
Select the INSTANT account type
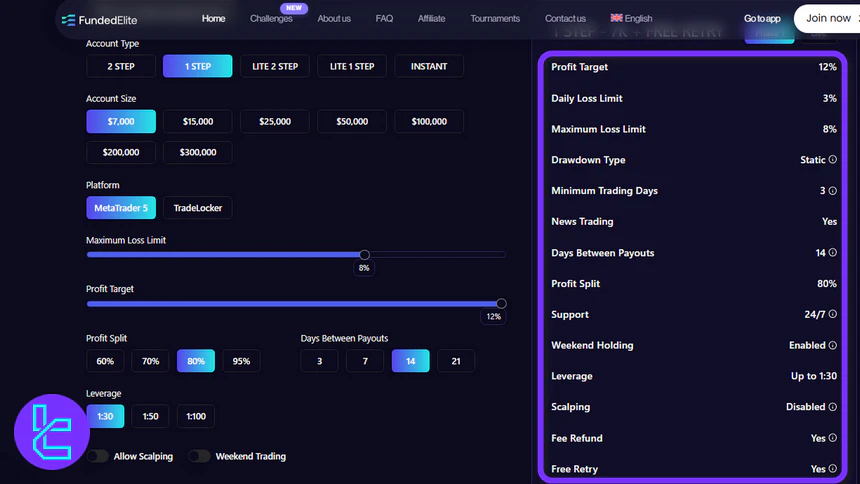[x=429, y=66]
